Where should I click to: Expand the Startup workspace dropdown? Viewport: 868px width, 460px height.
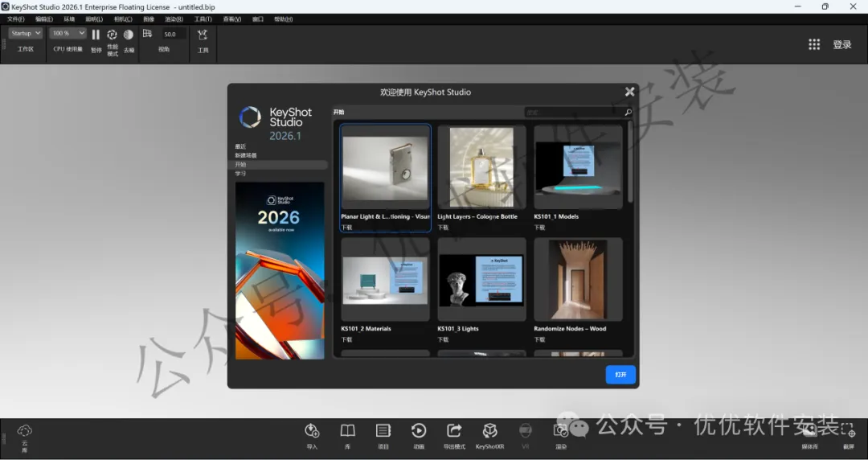[x=26, y=33]
